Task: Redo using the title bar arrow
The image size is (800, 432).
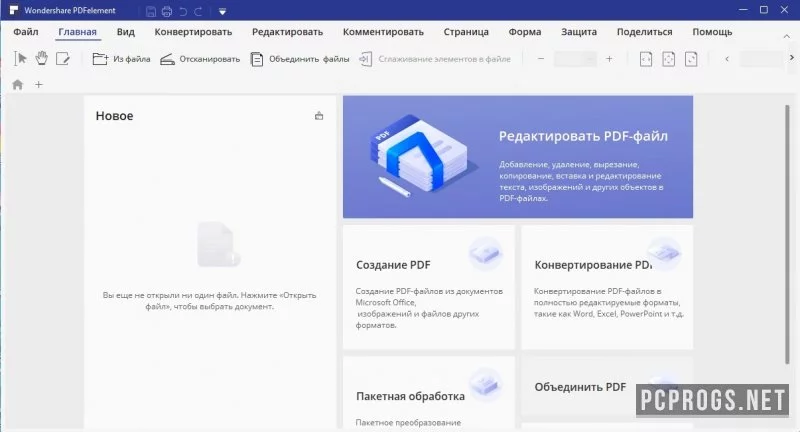Action: click(x=198, y=11)
